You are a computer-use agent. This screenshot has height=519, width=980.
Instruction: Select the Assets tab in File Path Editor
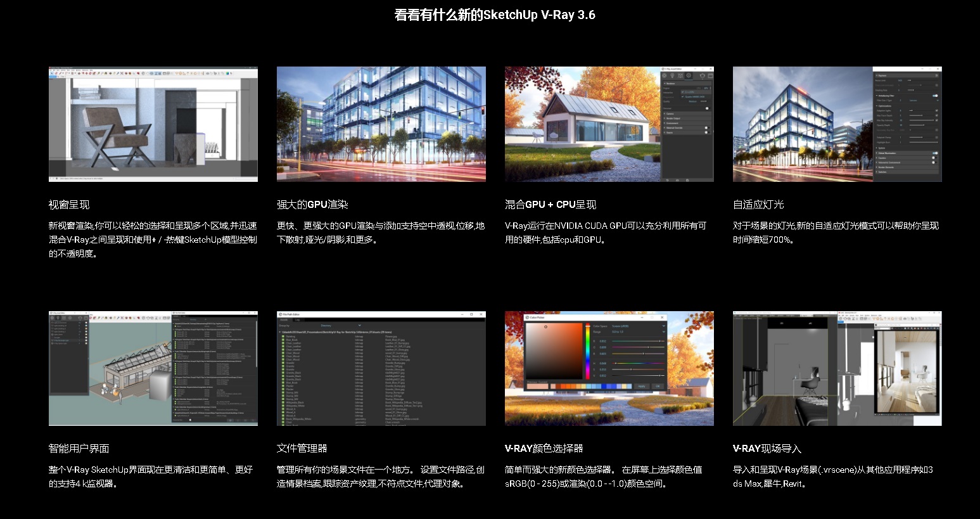tap(284, 320)
